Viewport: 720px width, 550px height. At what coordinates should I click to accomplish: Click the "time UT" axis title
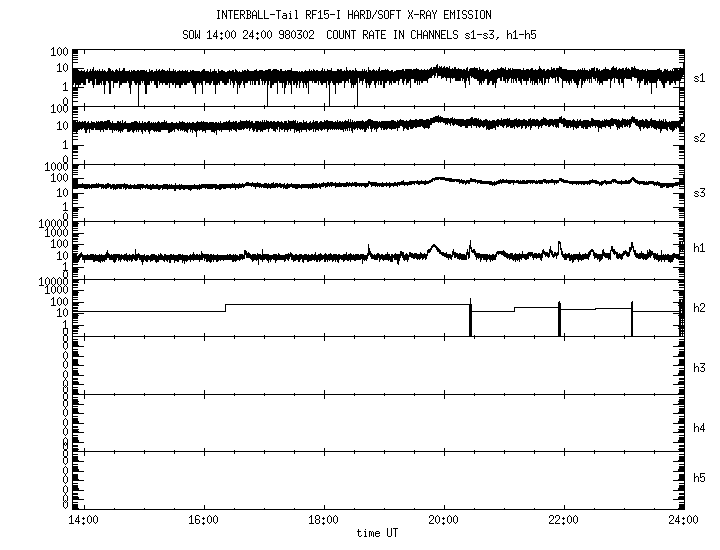point(382,533)
